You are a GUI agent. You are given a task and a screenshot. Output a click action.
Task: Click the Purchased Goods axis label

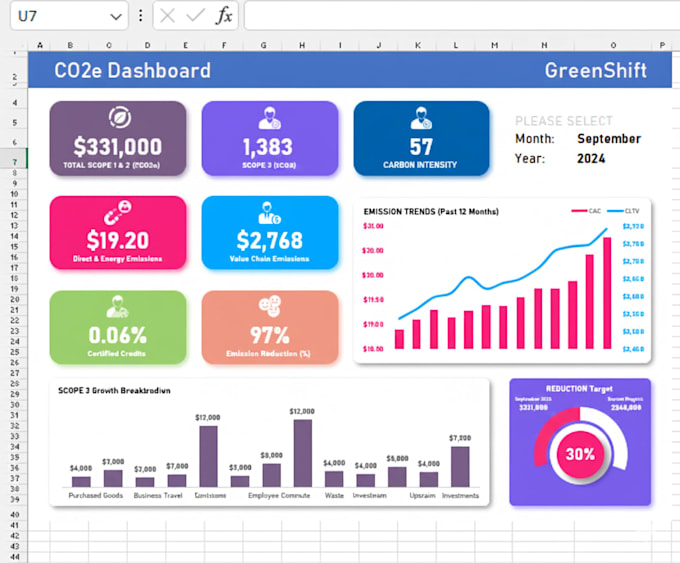96,495
